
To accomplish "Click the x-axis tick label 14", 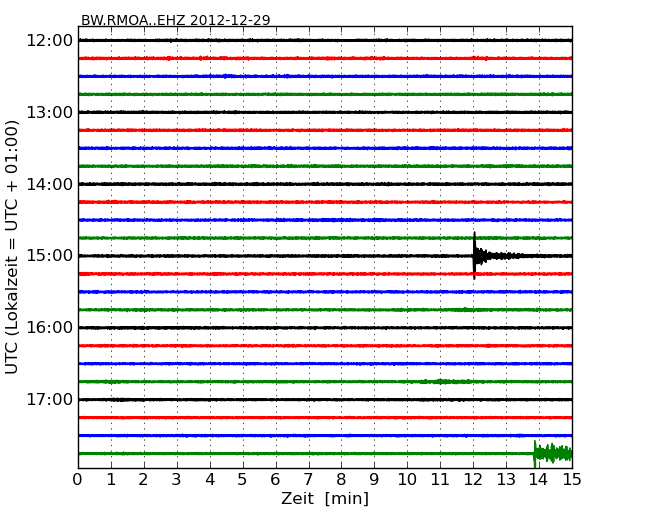I will pos(538,480).
